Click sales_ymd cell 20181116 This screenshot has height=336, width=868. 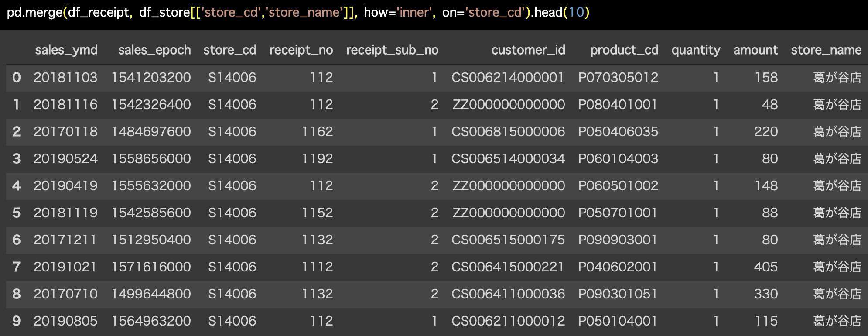click(65, 105)
